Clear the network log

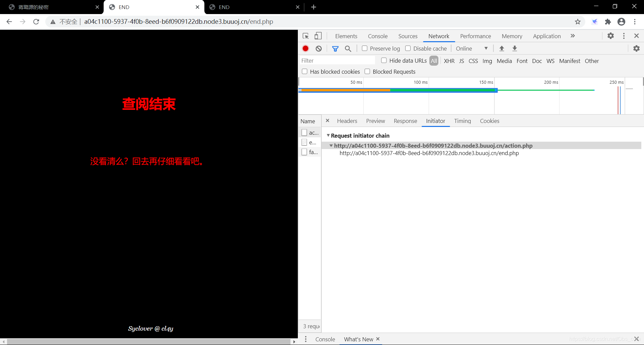click(319, 49)
